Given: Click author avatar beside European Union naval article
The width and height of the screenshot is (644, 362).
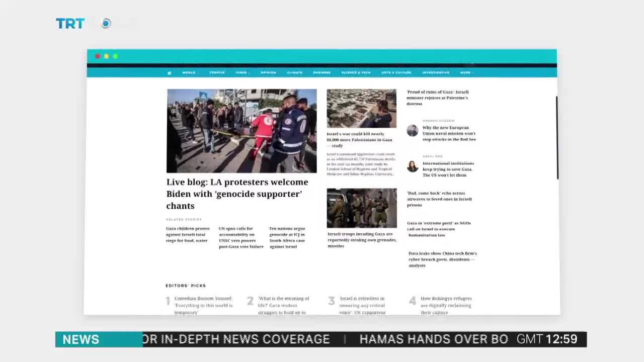Looking at the screenshot, I should [x=413, y=131].
